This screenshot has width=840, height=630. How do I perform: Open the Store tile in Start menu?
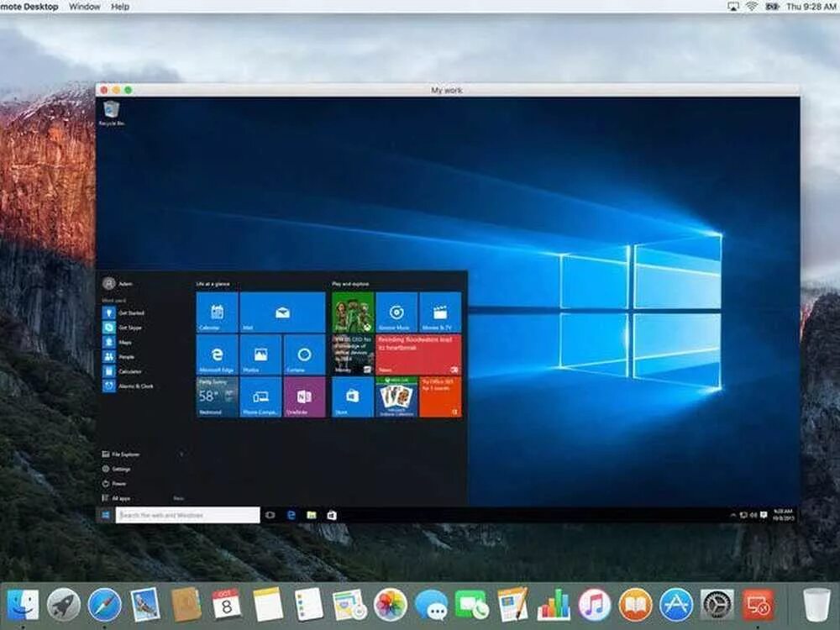[x=353, y=397]
